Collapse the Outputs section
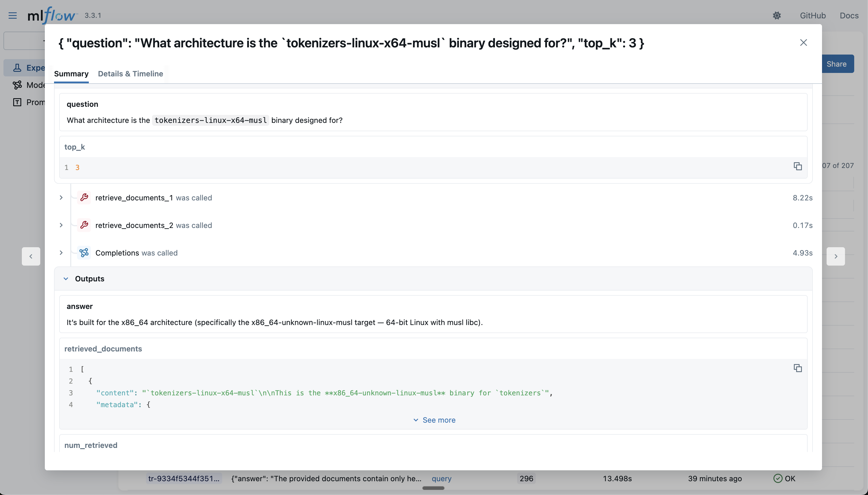The width and height of the screenshot is (868, 495). point(66,279)
